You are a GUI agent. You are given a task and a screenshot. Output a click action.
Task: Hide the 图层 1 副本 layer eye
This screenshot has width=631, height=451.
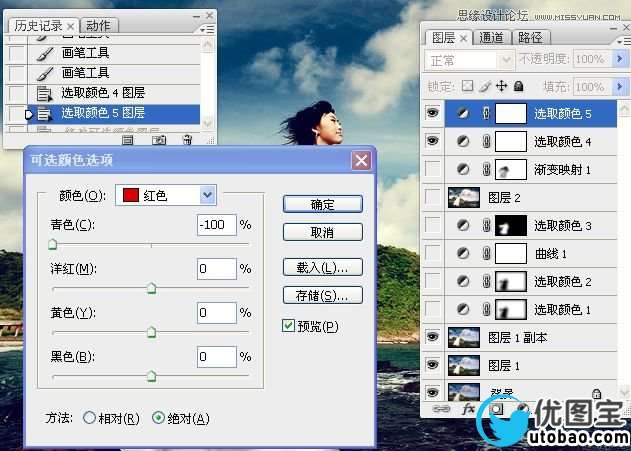(x=432, y=336)
